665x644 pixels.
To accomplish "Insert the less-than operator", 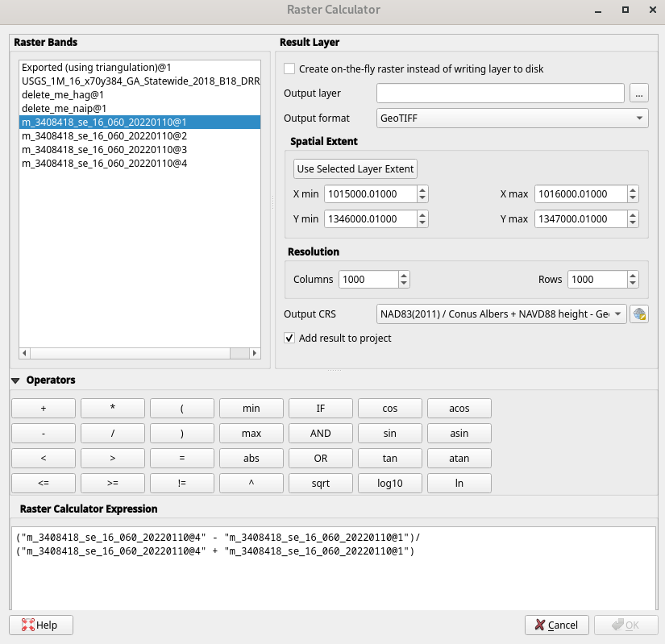I will click(44, 459).
